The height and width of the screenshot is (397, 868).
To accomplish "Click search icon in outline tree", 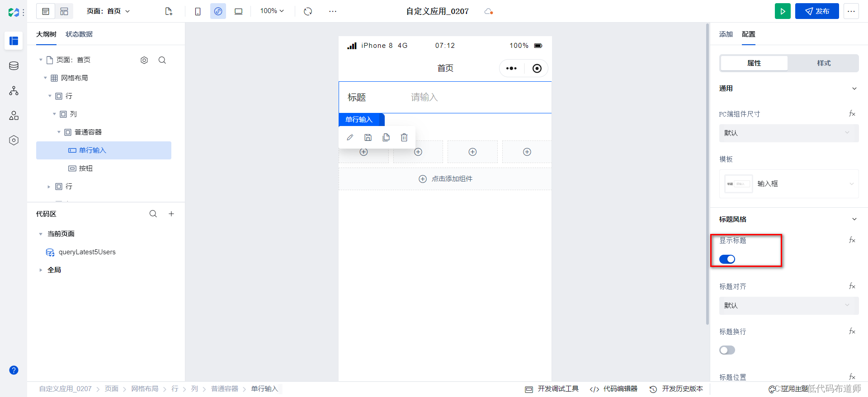I will pos(162,60).
